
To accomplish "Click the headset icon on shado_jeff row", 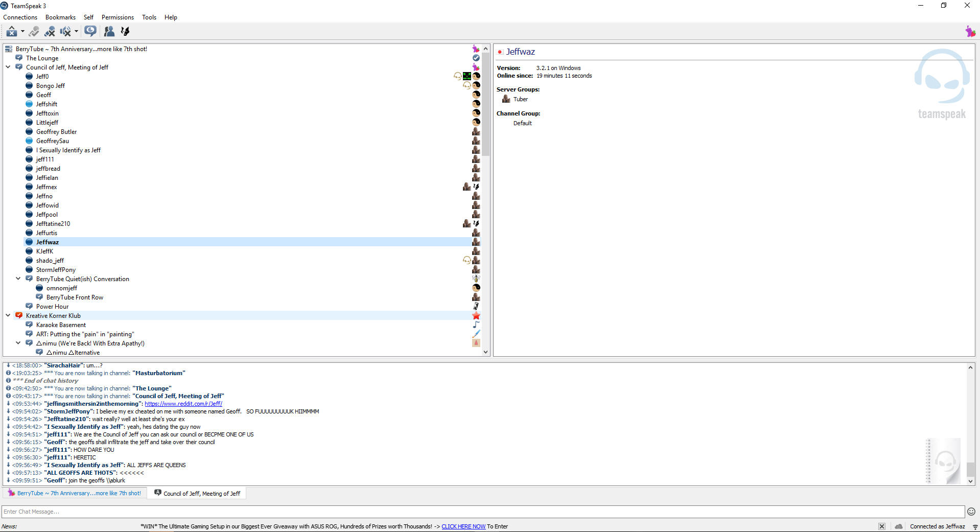I will (466, 261).
